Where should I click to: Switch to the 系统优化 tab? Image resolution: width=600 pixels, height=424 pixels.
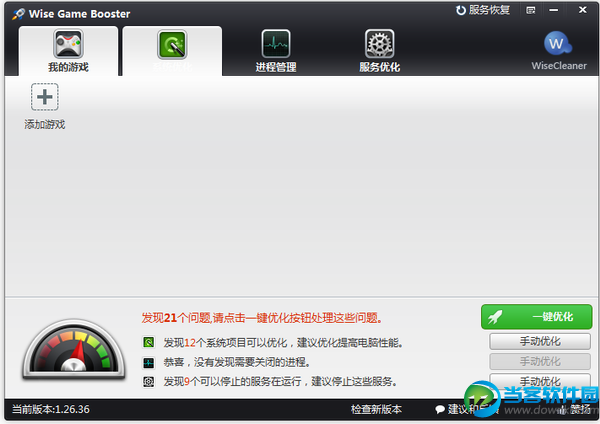[172, 51]
